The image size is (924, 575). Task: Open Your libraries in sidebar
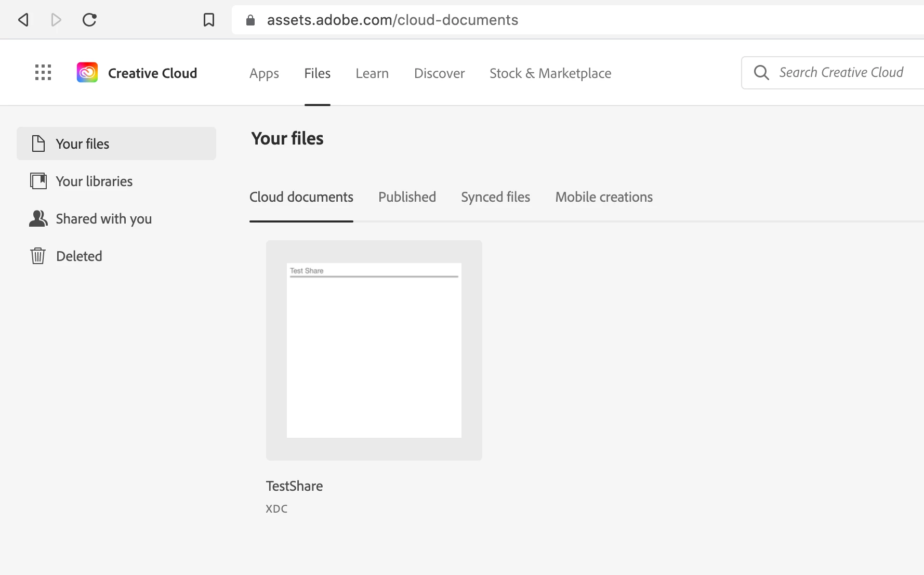tap(116, 181)
